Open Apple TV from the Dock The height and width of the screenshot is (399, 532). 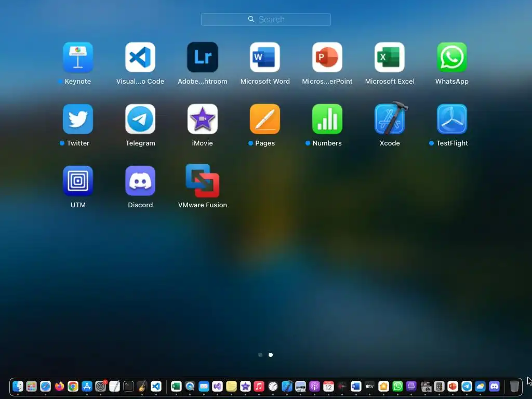click(369, 386)
